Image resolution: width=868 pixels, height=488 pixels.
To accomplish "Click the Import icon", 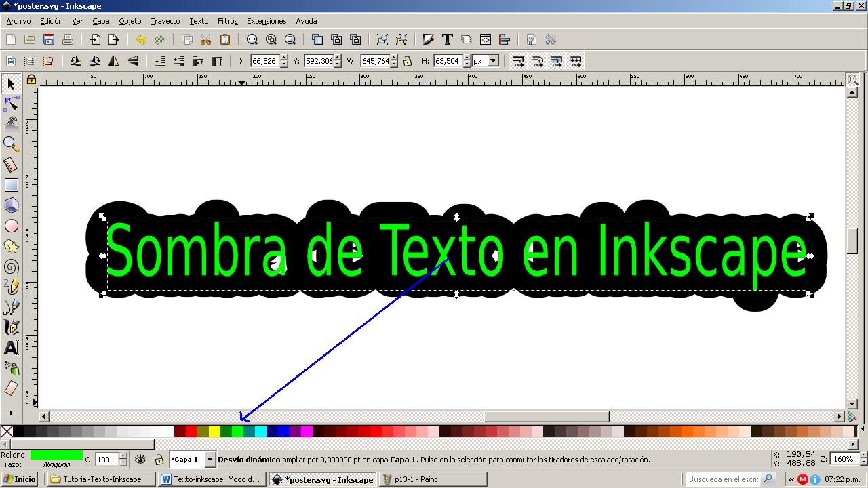I will (x=95, y=39).
